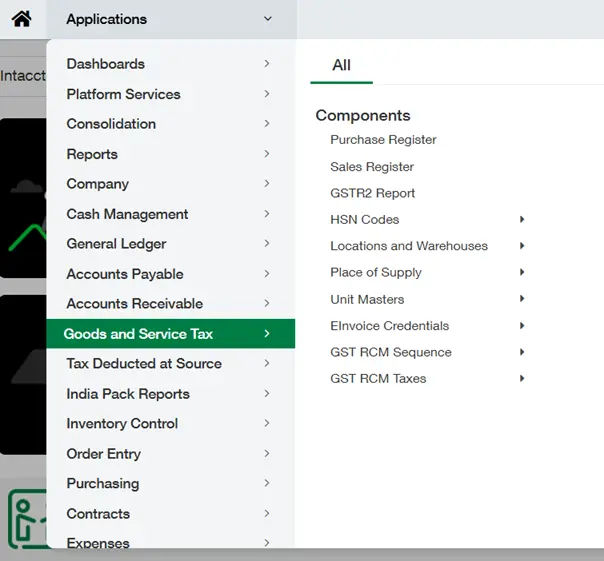Expand Purchasing chevron arrow
This screenshot has height=561, width=604.
pos(267,483)
